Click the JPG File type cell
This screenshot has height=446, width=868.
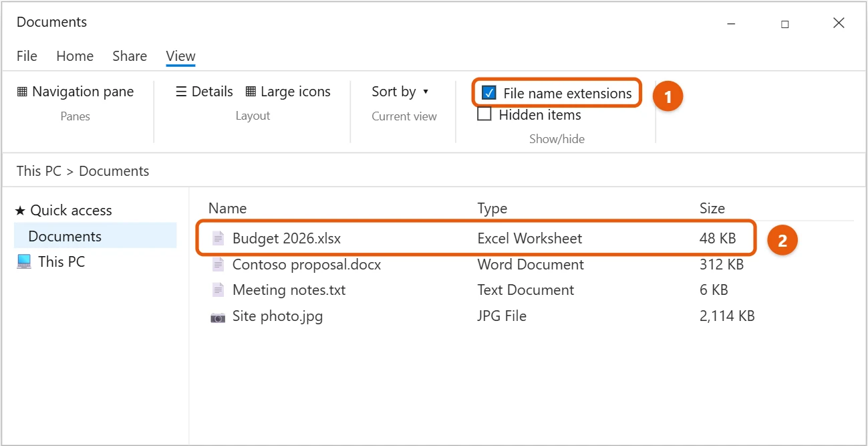pyautogui.click(x=502, y=316)
